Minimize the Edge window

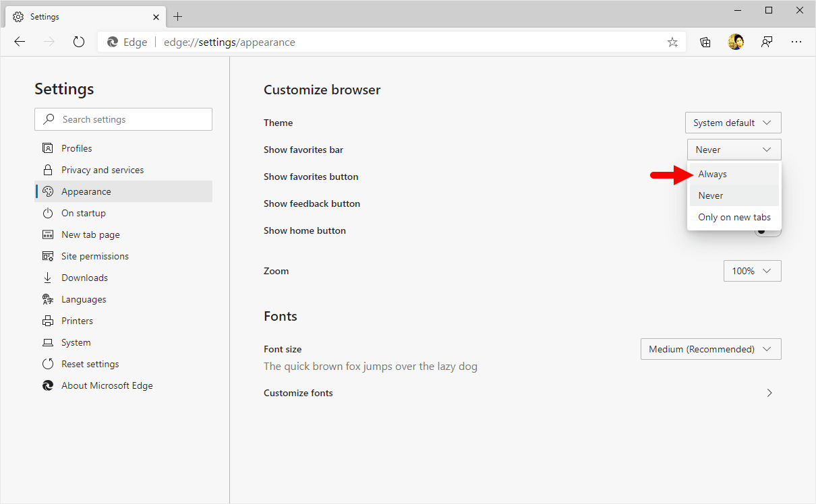point(738,10)
